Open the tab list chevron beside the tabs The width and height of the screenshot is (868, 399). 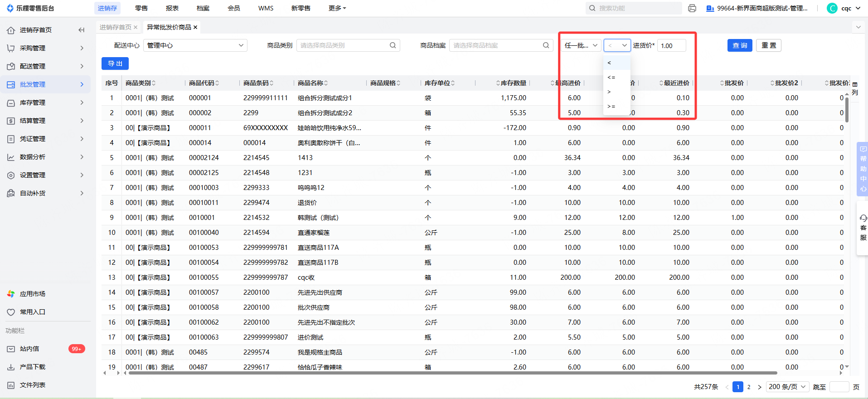858,27
